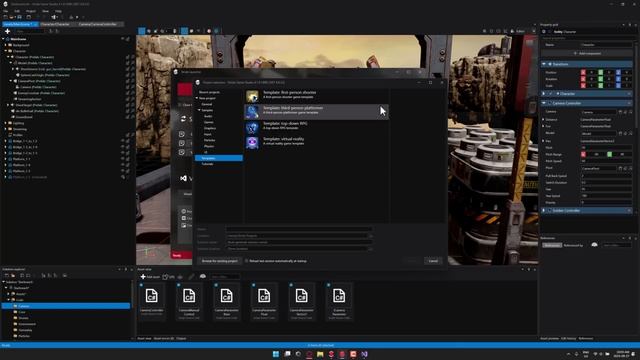Viewport: 640px width, 360px height.
Task: Choose the top-down RPG template icon
Action: tap(252, 127)
